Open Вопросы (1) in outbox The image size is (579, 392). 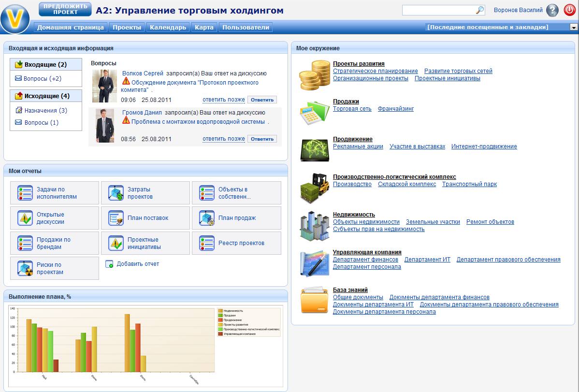click(x=42, y=123)
